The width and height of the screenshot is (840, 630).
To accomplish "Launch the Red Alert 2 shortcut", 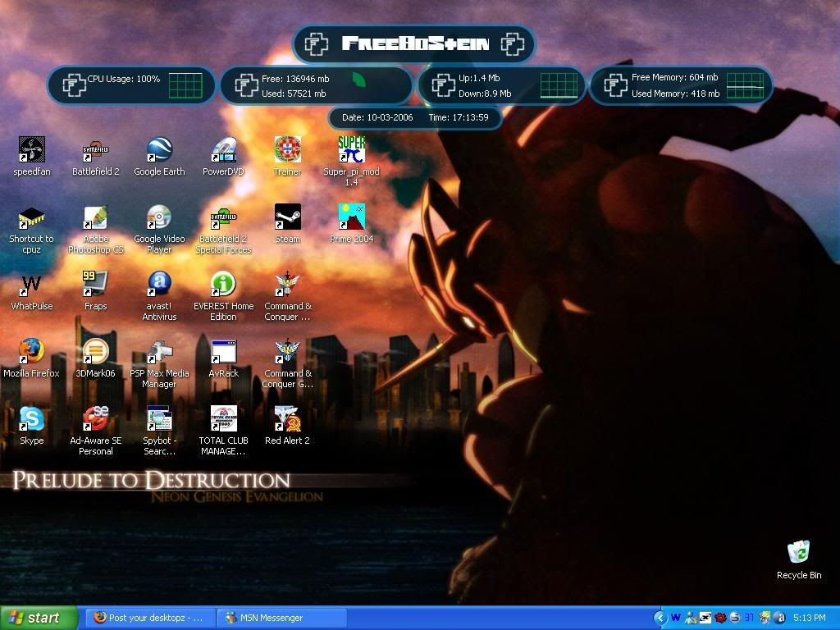I will 287,418.
